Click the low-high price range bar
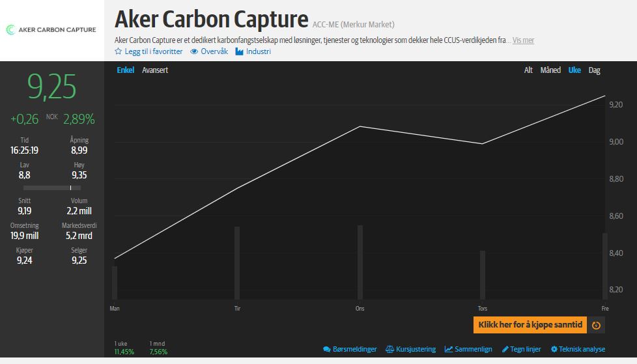637x364 pixels. (x=52, y=188)
